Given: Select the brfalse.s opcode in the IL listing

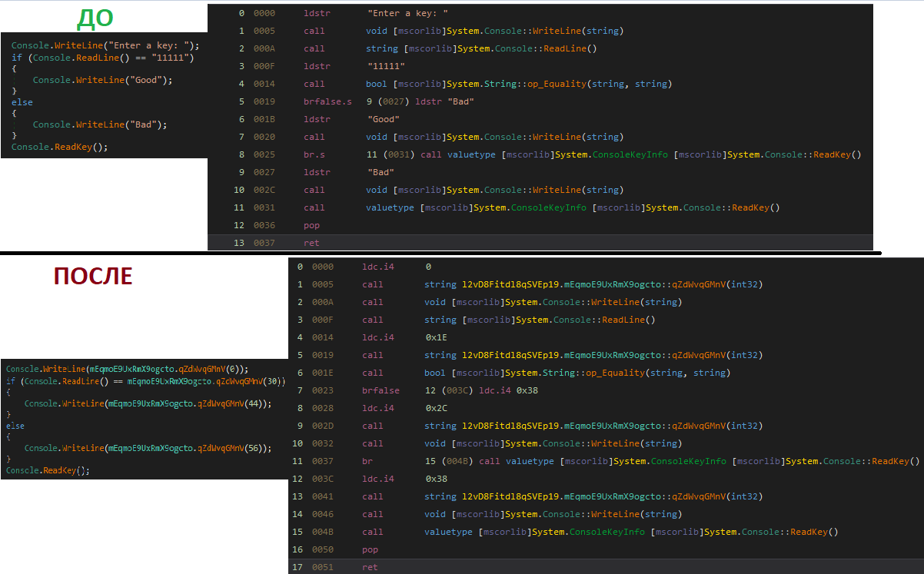Looking at the screenshot, I should point(327,101).
